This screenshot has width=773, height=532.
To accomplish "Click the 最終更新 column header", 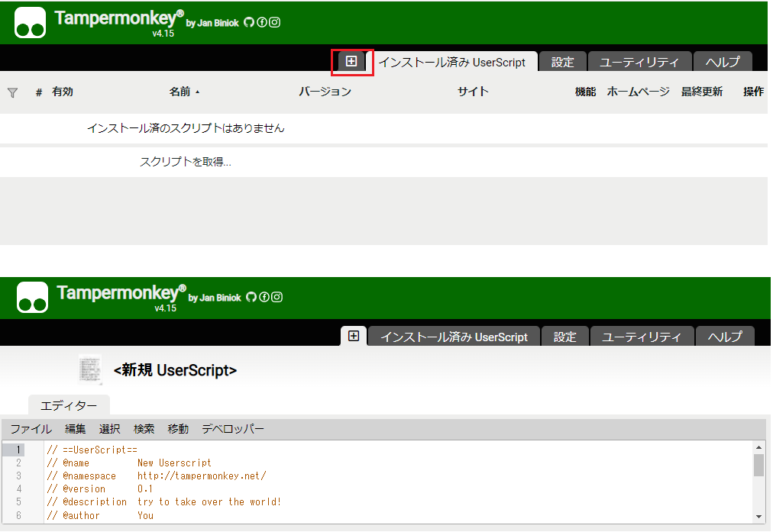I will pos(701,92).
